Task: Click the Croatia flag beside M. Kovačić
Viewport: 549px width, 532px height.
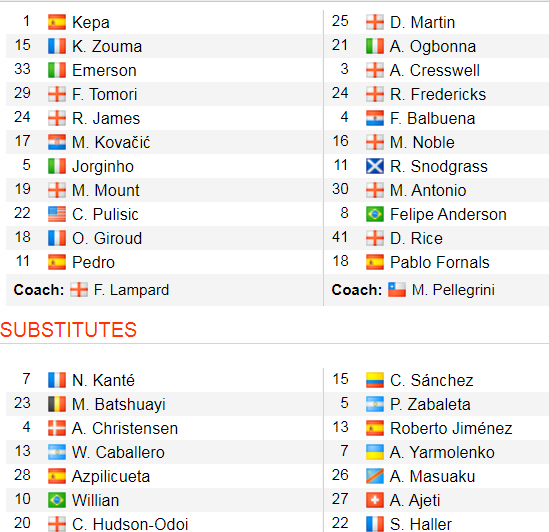Action: tap(57, 143)
